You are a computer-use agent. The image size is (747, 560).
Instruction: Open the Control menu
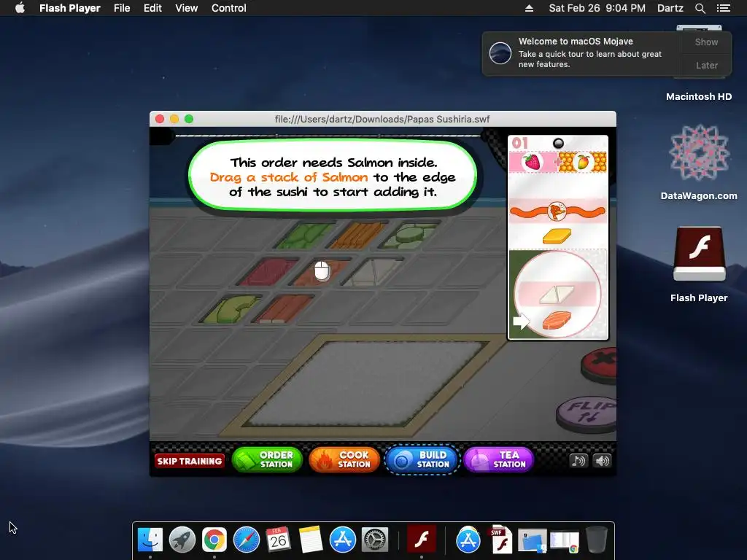228,8
